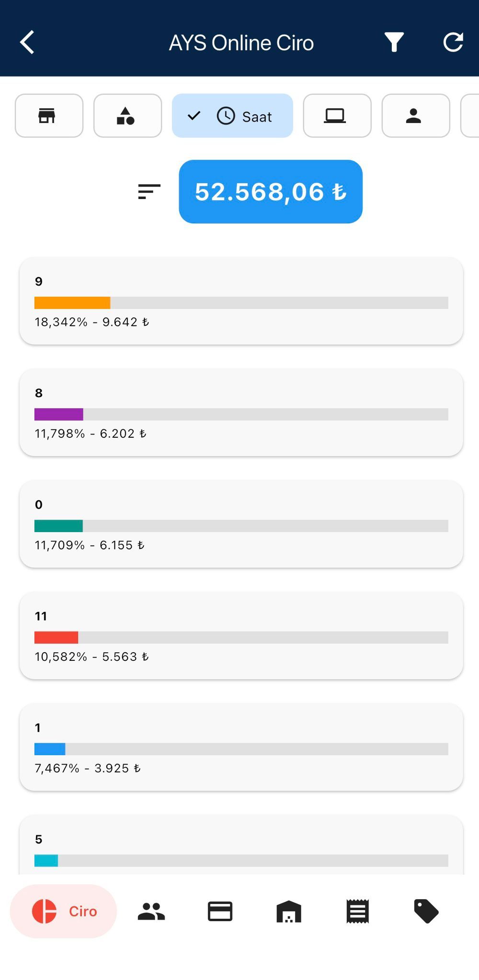Screen dimensions: 479x980
Task: Open the hour 9 revenue card
Action: (x=241, y=301)
